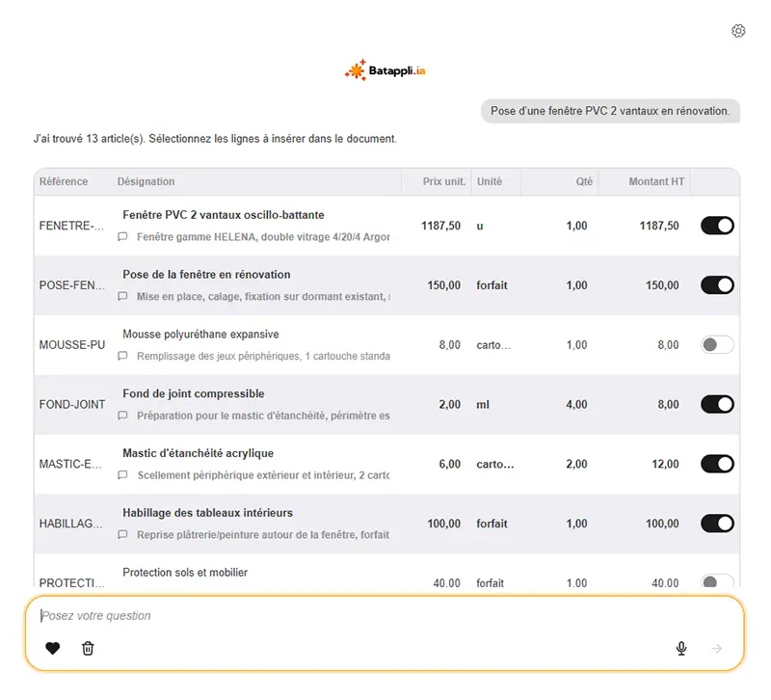The image size is (771, 700).
Task: Switch off the MASTIC-E row toggle
Action: click(717, 464)
